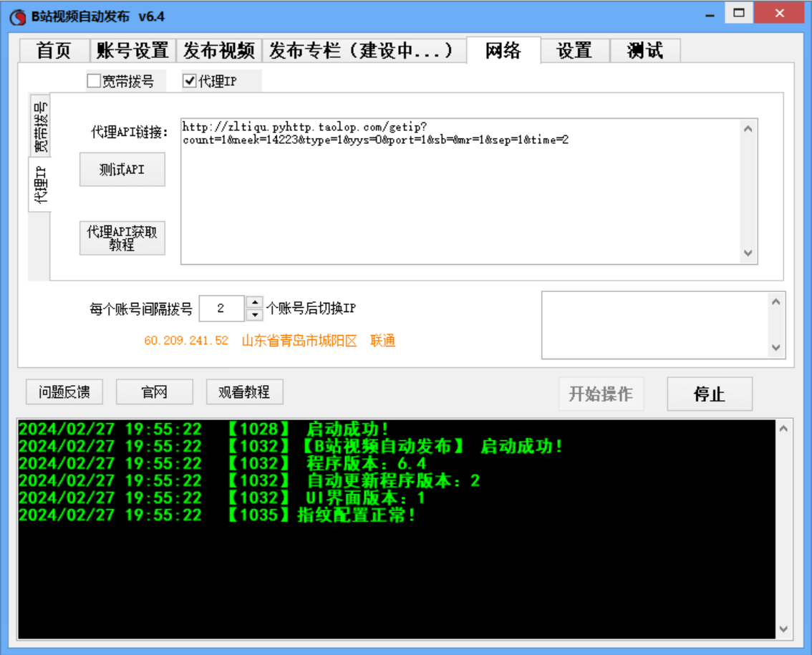
Task: Select the 发布专栏 (建设中...) tab
Action: pos(364,51)
